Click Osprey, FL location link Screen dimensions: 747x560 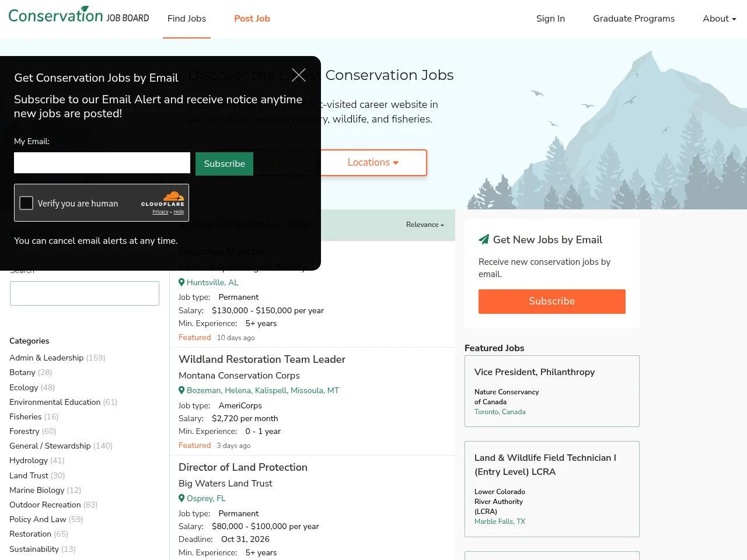(206, 498)
